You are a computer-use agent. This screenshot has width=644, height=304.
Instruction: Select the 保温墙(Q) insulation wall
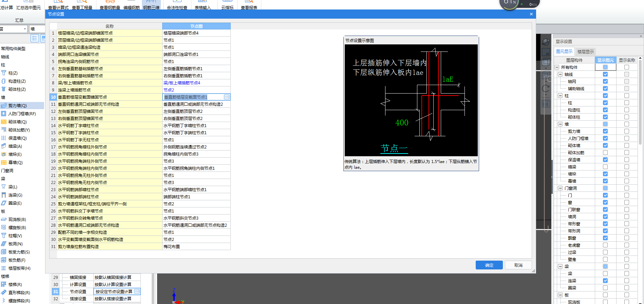pos(17,138)
